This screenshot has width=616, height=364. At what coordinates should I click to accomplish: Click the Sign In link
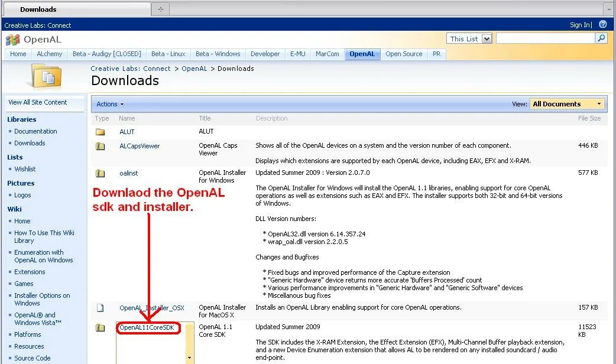click(580, 25)
